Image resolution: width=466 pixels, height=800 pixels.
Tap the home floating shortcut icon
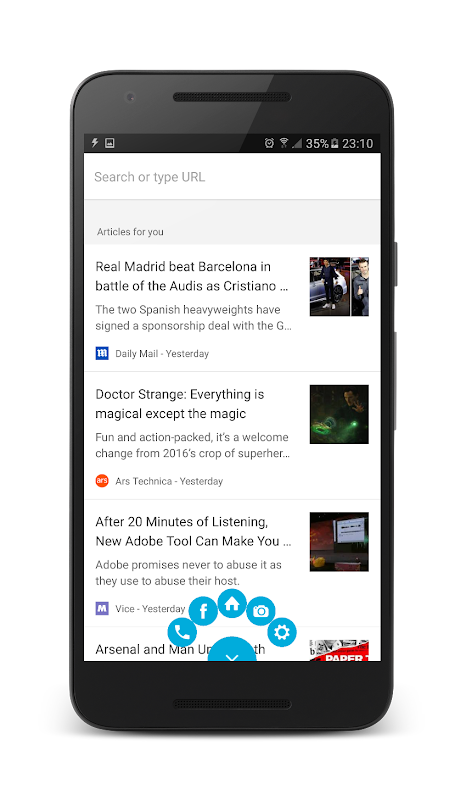point(232,603)
